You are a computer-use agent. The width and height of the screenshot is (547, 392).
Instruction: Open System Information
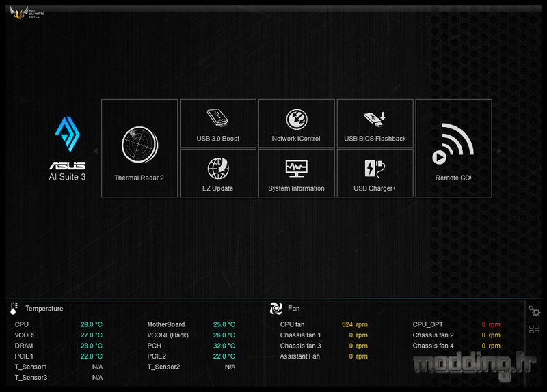[297, 173]
